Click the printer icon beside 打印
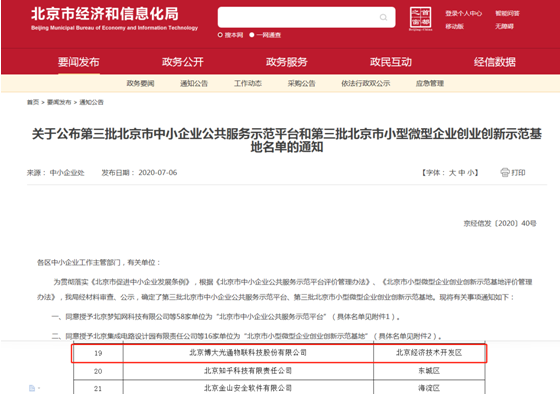The height and width of the screenshot is (398, 560). click(504, 173)
